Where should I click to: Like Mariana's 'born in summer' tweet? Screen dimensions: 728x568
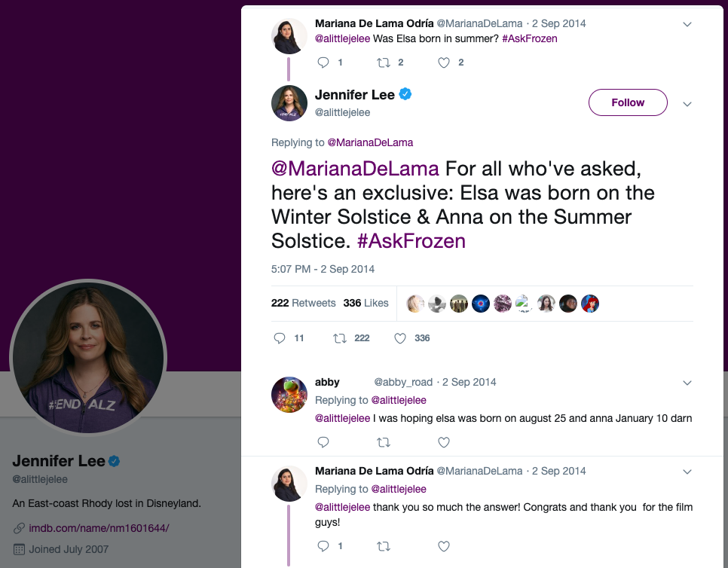click(444, 63)
